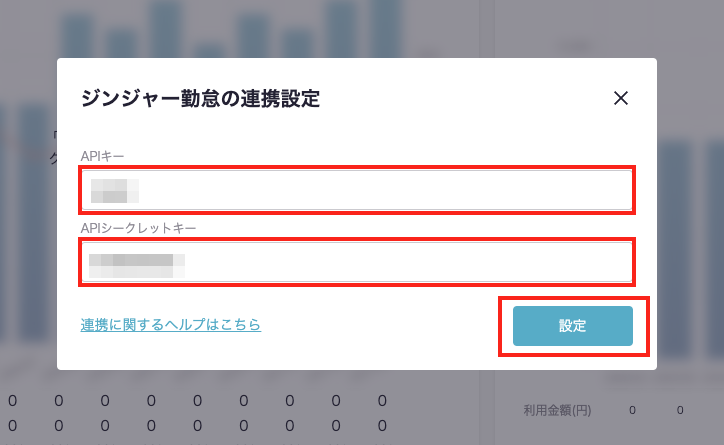Image resolution: width=724 pixels, height=445 pixels.
Task: Click first zero right of 利用金額(円)
Action: (x=632, y=410)
